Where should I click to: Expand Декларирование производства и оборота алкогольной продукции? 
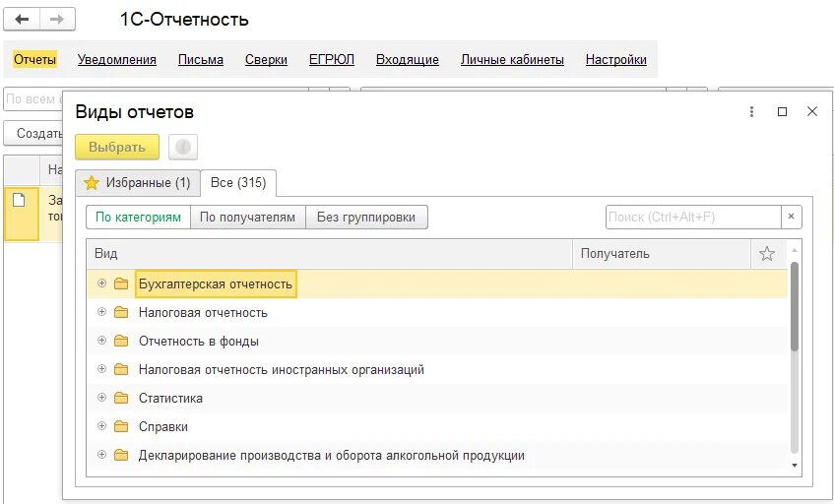coord(101,455)
